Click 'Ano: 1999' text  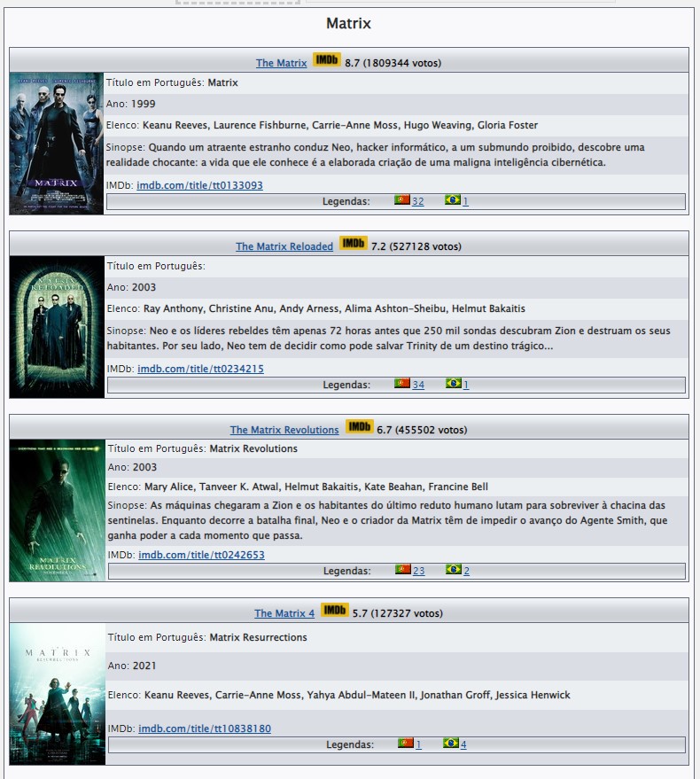coord(130,104)
